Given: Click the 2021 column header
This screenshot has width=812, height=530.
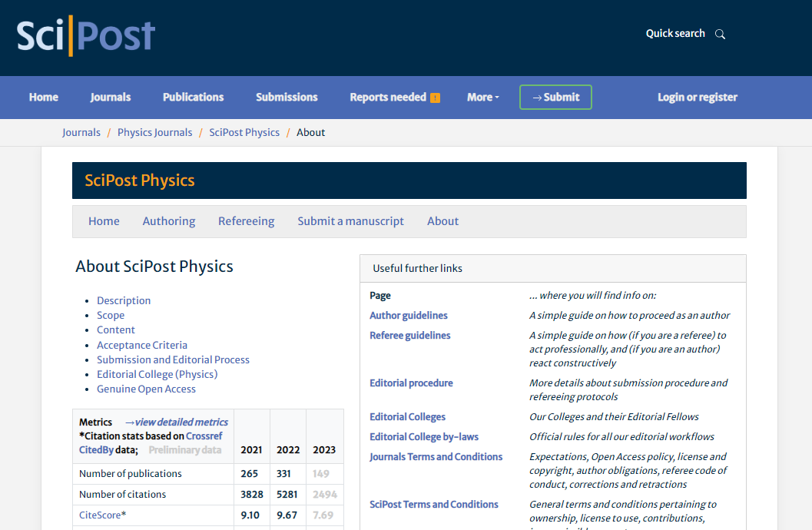Looking at the screenshot, I should 252,450.
